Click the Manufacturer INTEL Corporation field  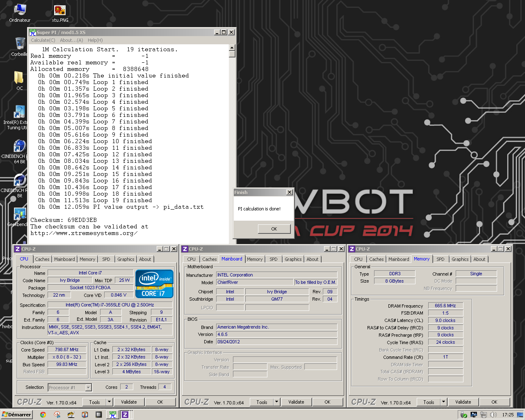tap(277, 275)
